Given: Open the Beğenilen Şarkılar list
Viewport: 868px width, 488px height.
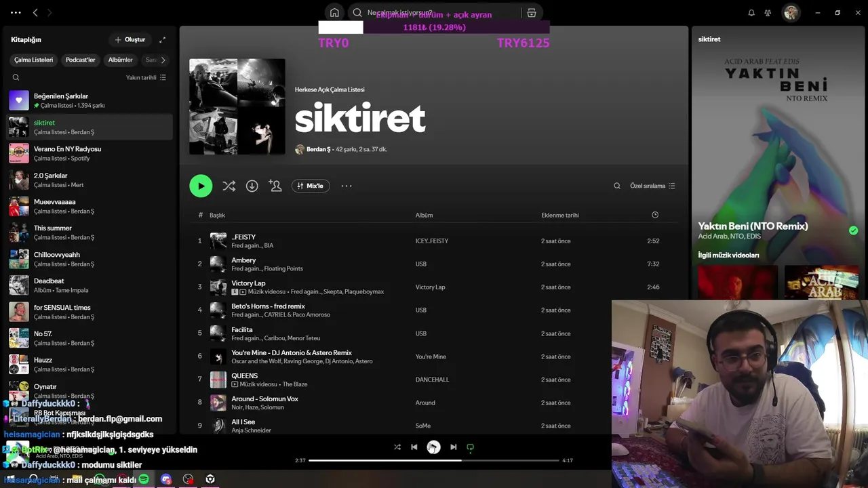Looking at the screenshot, I should [x=90, y=100].
